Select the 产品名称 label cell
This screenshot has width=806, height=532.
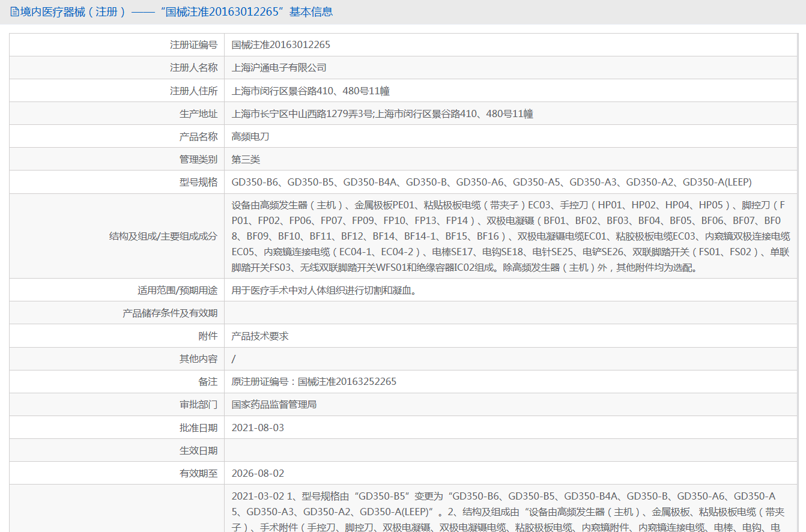(117, 136)
